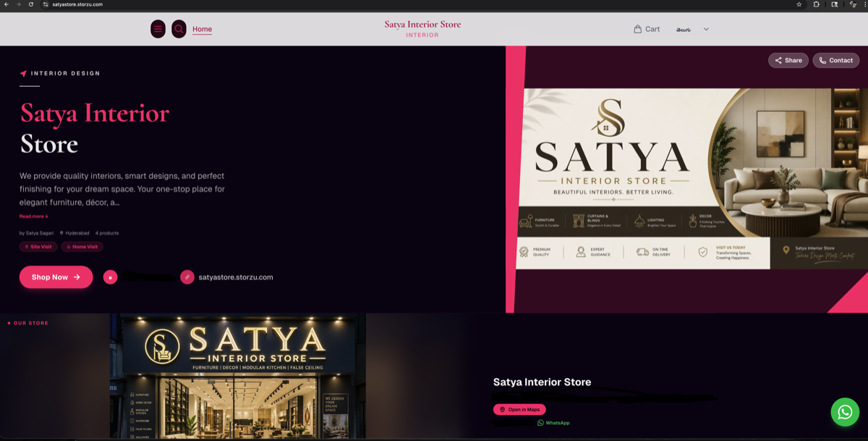Image resolution: width=868 pixels, height=441 pixels.
Task: Open the satyastore.storzu.com link
Action: pyautogui.click(x=236, y=277)
